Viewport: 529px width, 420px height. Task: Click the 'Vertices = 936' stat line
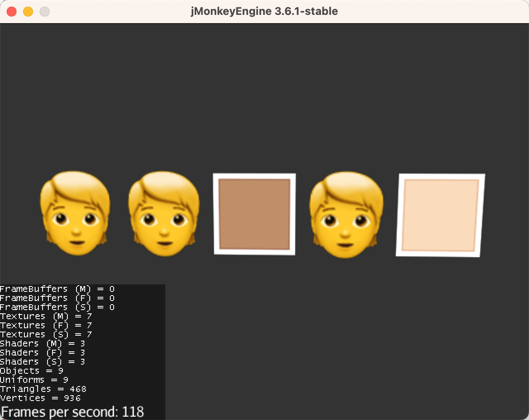tap(41, 398)
